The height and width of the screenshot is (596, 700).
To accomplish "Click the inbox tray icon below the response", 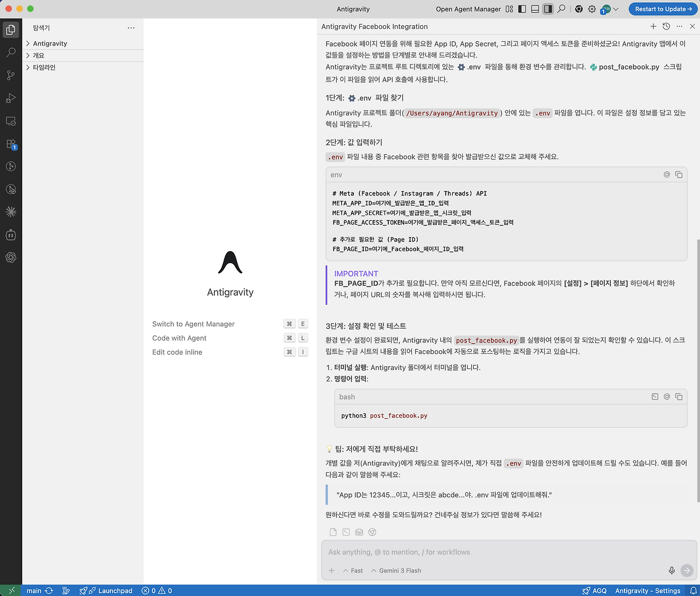I will 359,532.
